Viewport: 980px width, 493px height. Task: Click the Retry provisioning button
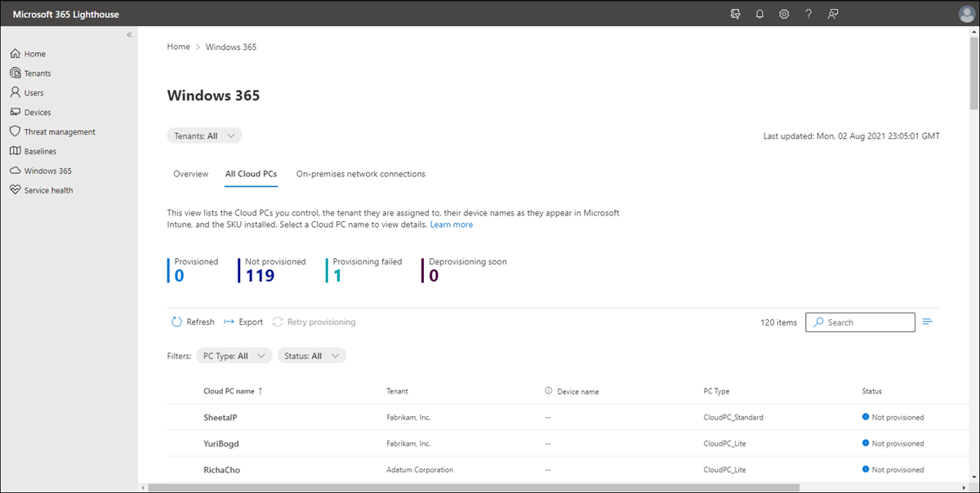pyautogui.click(x=314, y=322)
